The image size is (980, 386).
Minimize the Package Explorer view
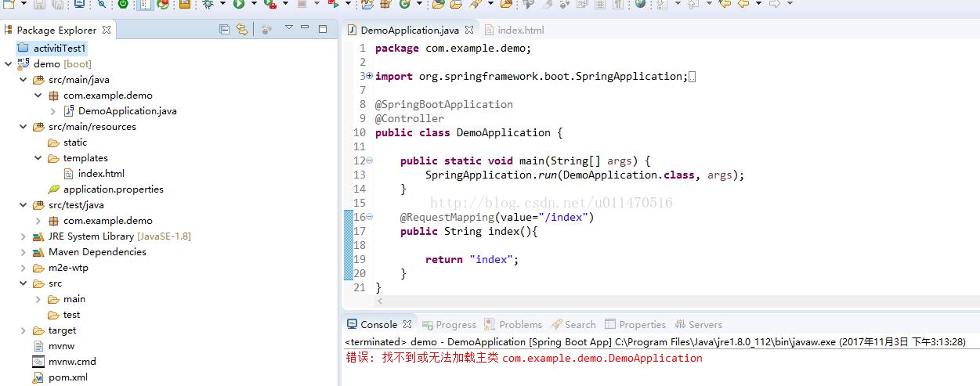coord(304,28)
